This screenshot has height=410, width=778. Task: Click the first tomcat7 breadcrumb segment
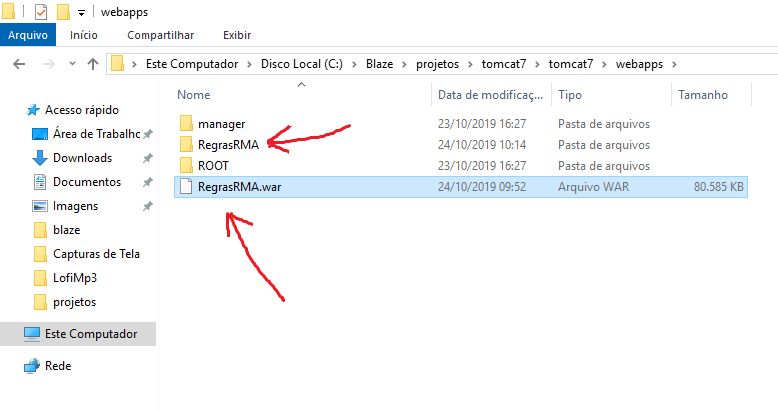coord(504,64)
